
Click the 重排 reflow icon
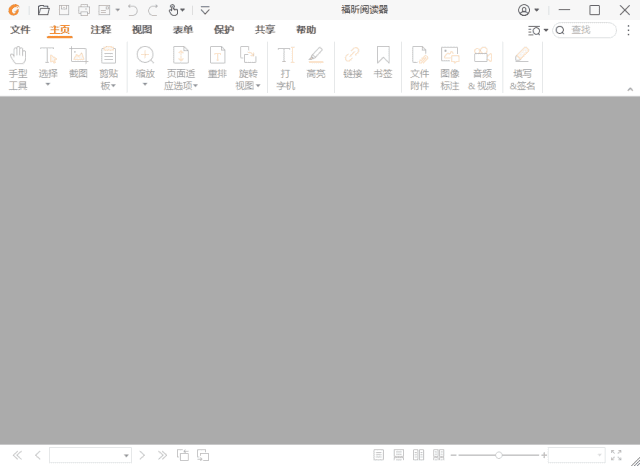217,62
